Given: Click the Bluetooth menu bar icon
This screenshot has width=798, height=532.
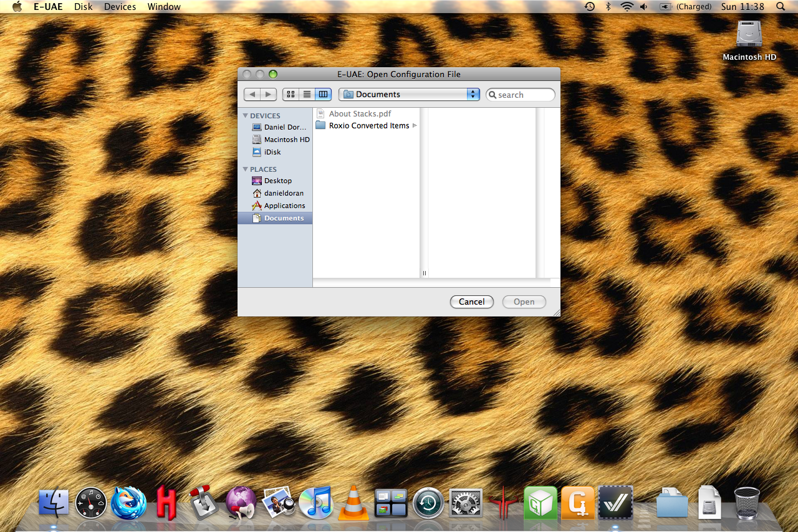Looking at the screenshot, I should point(608,7).
